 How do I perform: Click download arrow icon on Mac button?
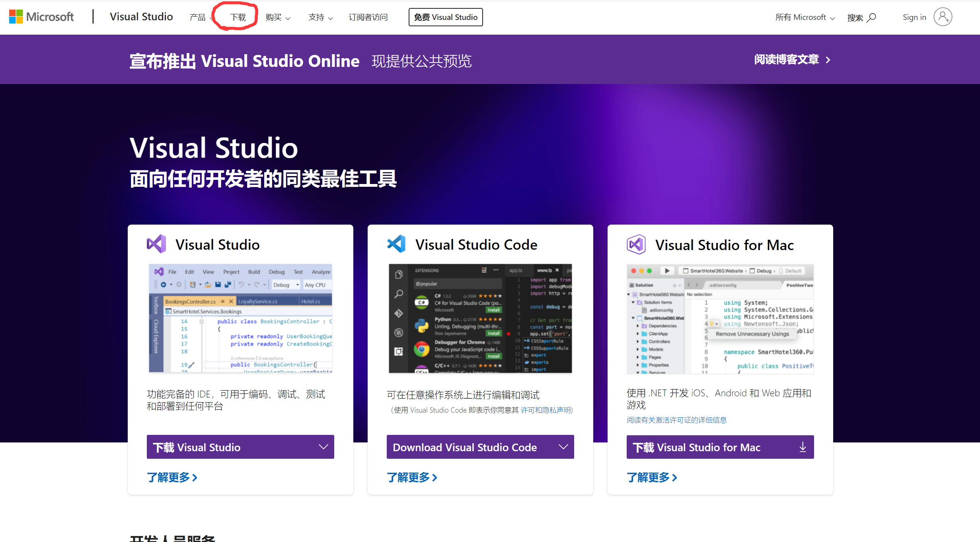803,447
